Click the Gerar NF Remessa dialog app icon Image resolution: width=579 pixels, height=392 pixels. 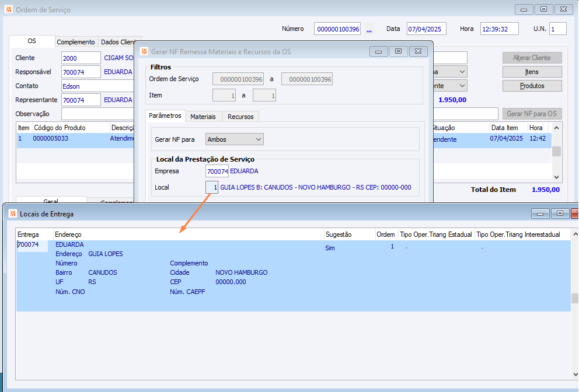coord(144,52)
